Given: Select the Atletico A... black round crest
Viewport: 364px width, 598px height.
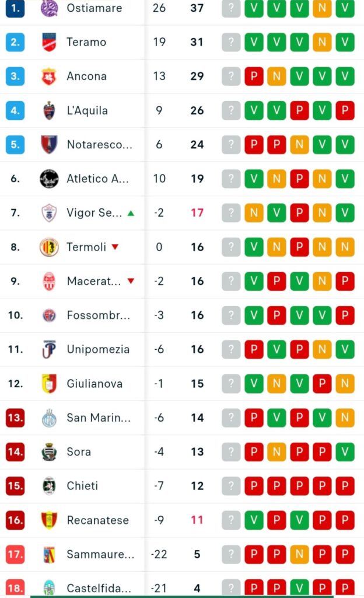Looking at the screenshot, I should [49, 179].
